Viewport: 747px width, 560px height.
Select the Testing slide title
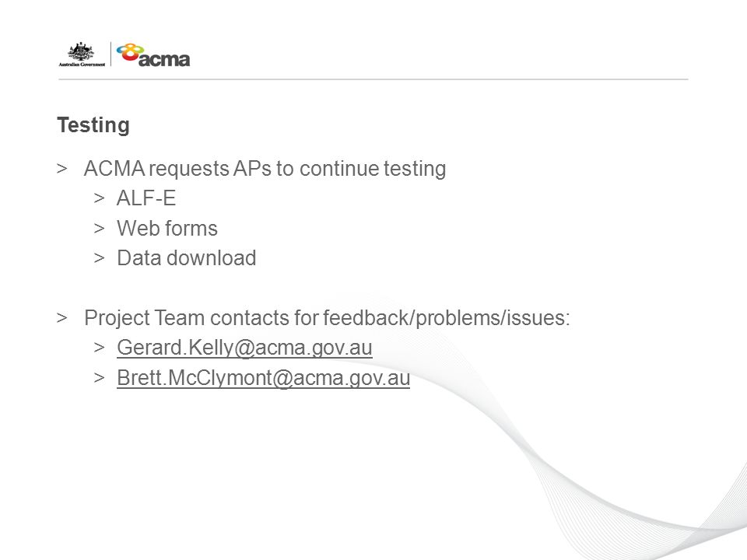pyautogui.click(x=93, y=125)
